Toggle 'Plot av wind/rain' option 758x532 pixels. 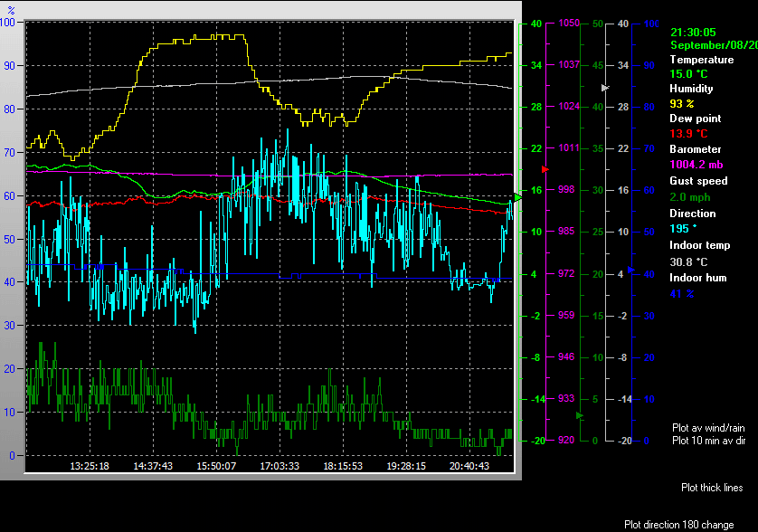click(708, 427)
